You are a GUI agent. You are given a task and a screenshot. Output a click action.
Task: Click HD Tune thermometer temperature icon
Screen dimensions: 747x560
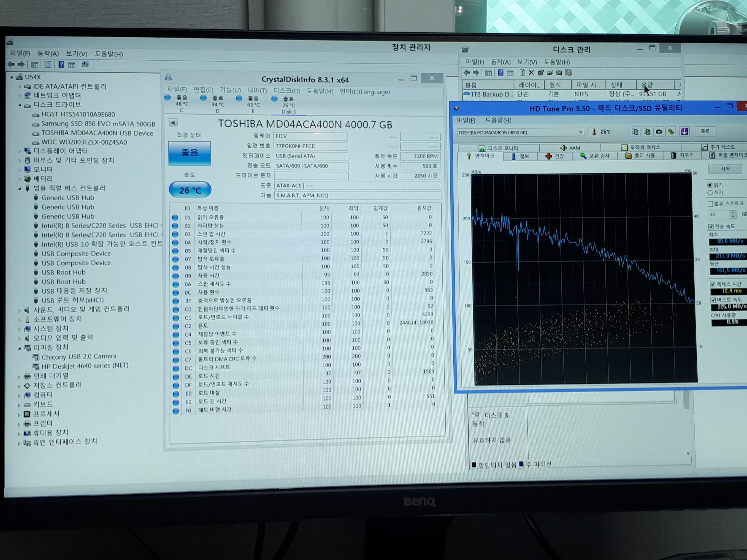click(x=594, y=132)
